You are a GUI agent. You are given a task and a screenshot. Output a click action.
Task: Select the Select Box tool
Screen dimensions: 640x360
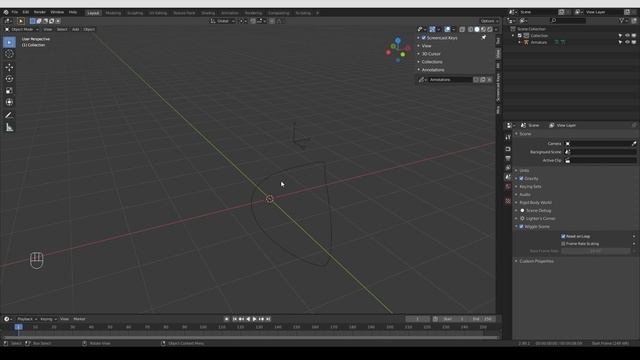(x=9, y=42)
